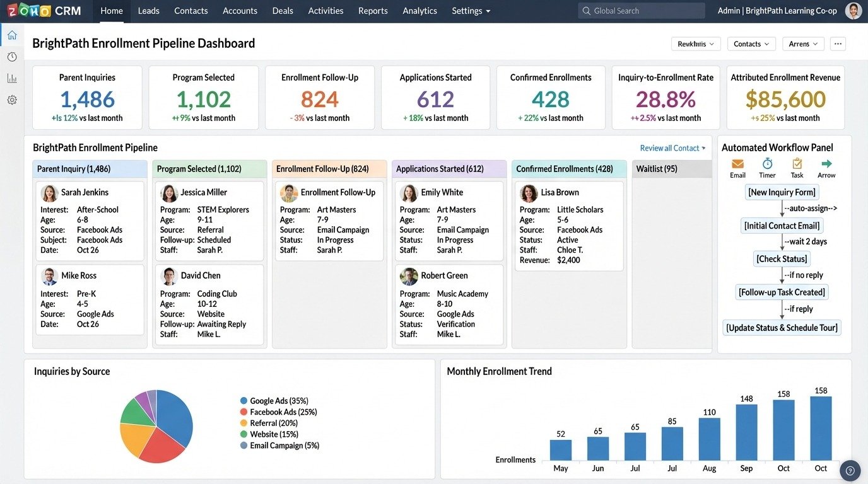Select the Program Selected column header
This screenshot has width=868, height=484.
point(209,169)
